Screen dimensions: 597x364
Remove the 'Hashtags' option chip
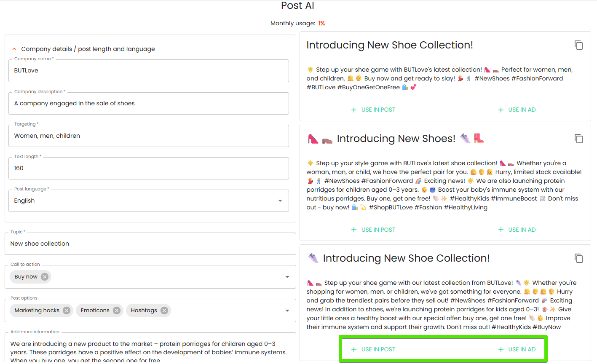(164, 310)
